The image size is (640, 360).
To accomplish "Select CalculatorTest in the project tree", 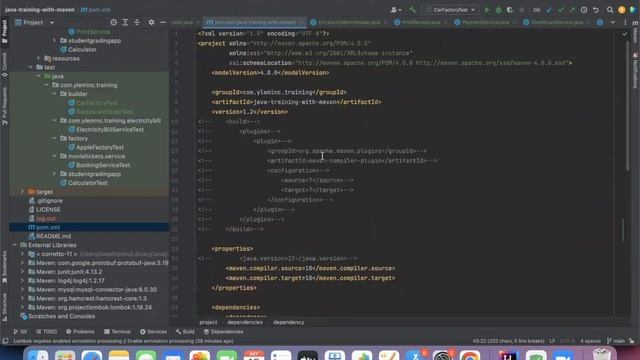I will tap(88, 183).
